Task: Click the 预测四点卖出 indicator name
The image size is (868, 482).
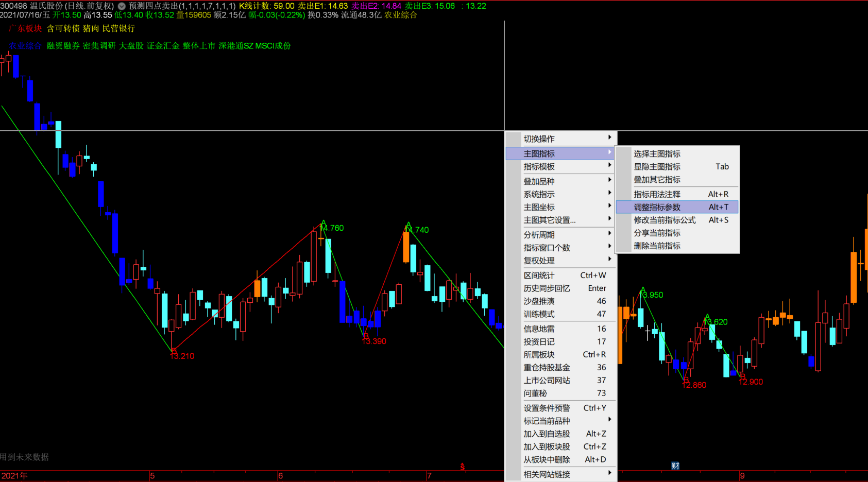Action: click(x=154, y=6)
